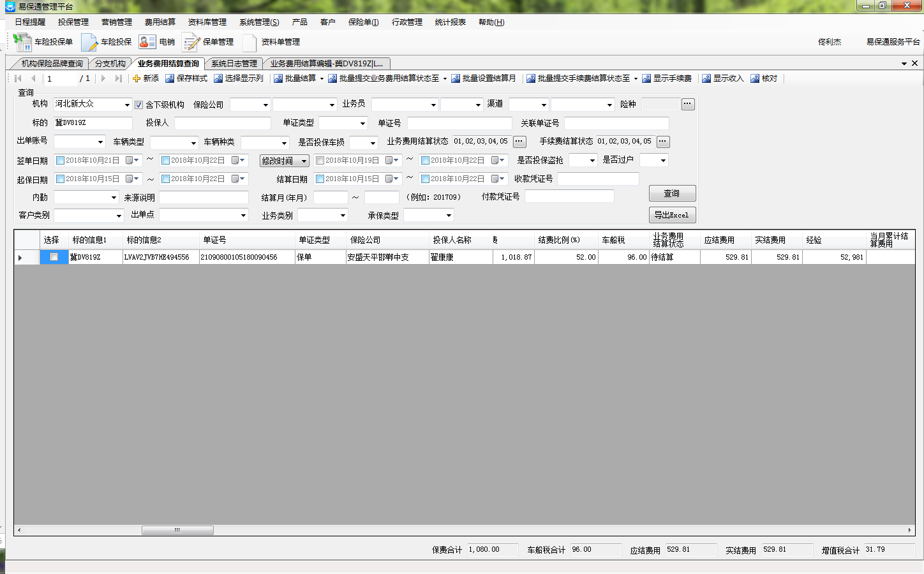Open the 电销 toolbar icon
924x574 pixels.
coord(147,42)
